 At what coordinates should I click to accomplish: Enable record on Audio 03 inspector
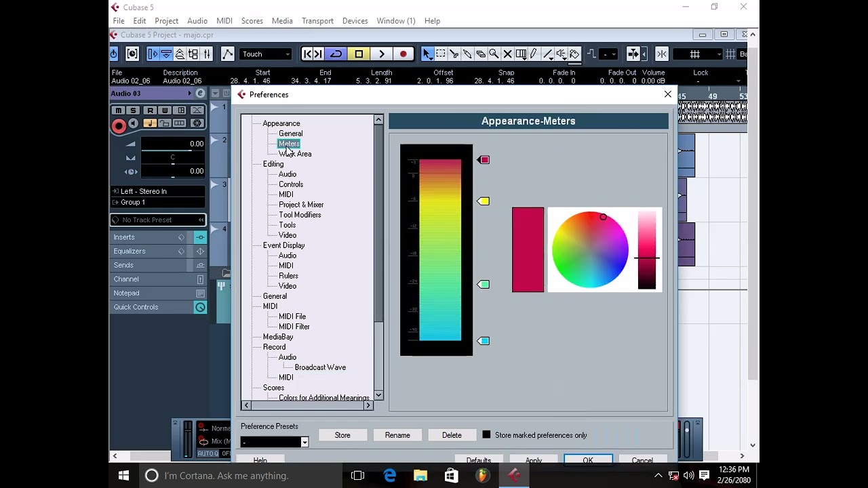coord(119,125)
